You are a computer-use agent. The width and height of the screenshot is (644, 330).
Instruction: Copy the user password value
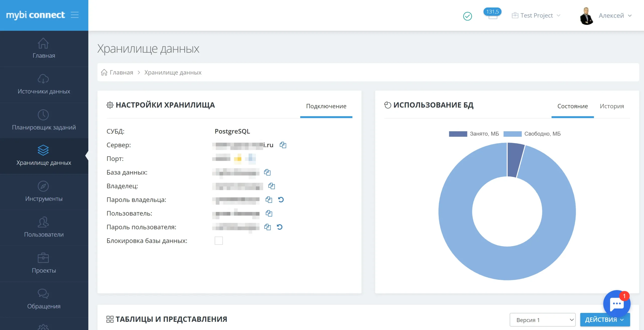[x=267, y=227]
